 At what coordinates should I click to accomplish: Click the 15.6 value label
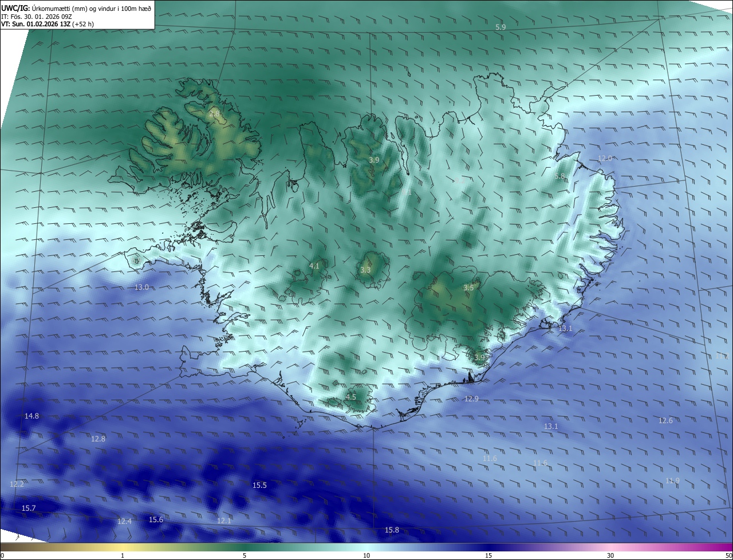pyautogui.click(x=156, y=519)
